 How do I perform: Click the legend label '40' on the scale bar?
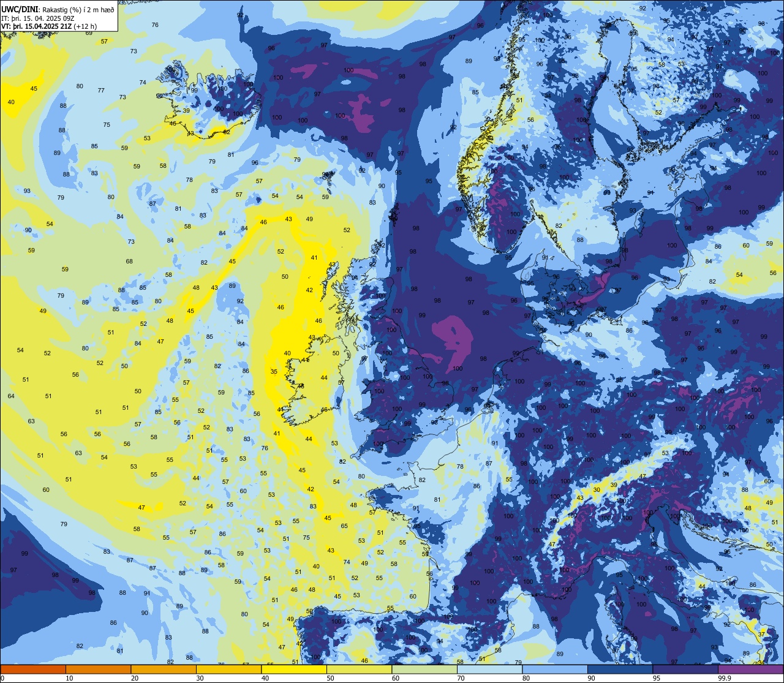[x=265, y=678]
